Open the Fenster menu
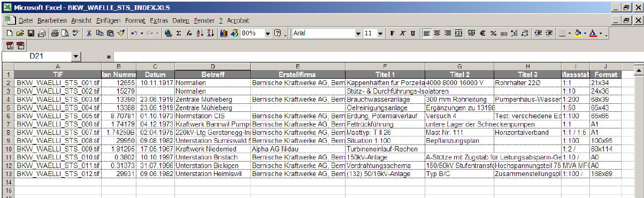 [204, 20]
